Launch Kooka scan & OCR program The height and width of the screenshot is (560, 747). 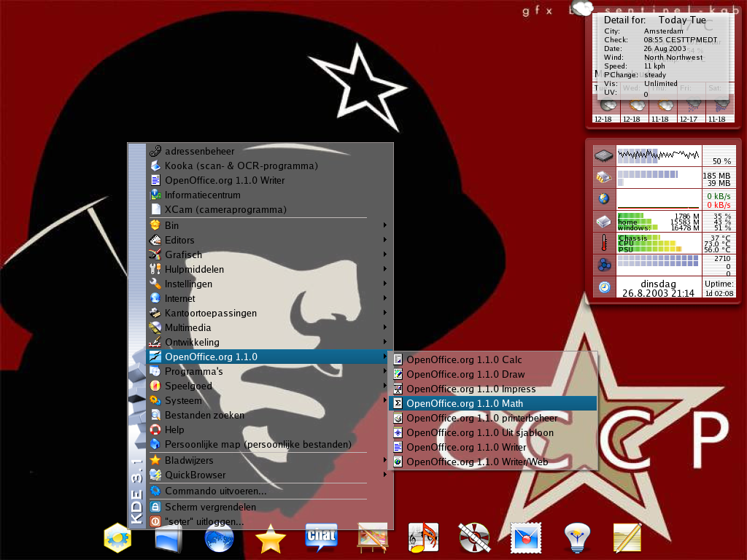coord(270,166)
